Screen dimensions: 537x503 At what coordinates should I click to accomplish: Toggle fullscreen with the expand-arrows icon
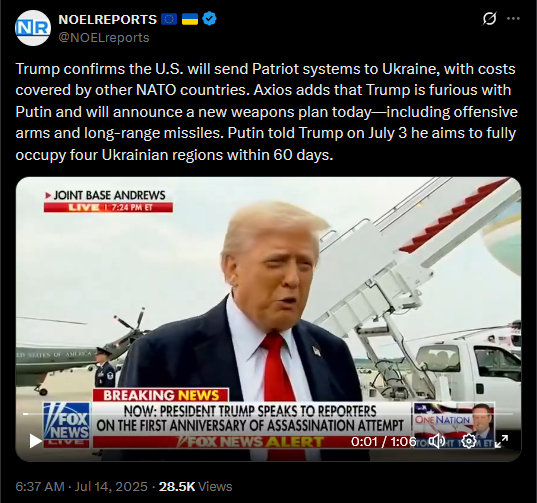pos(501,441)
